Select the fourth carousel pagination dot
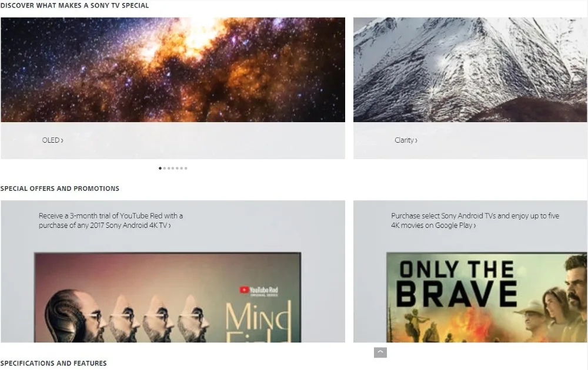This screenshot has width=588, height=370. coord(173,168)
